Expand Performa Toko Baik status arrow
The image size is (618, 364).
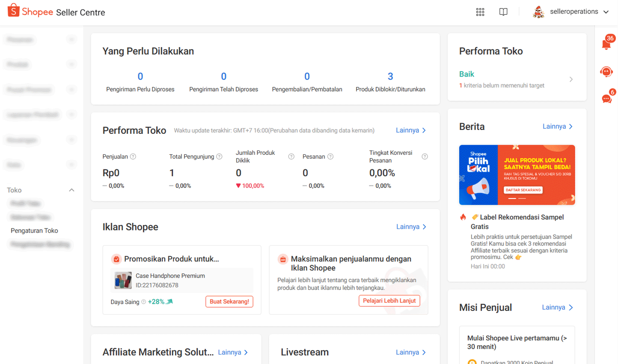coord(571,80)
